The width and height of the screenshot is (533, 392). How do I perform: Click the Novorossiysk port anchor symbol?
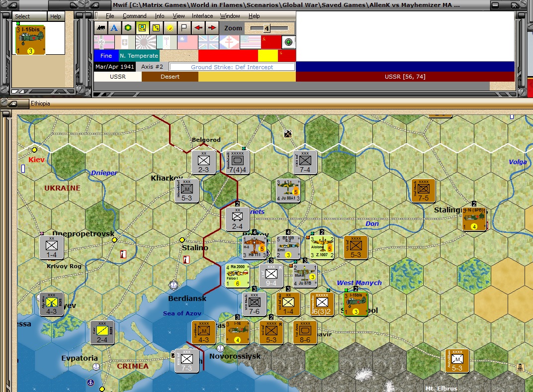220,348
